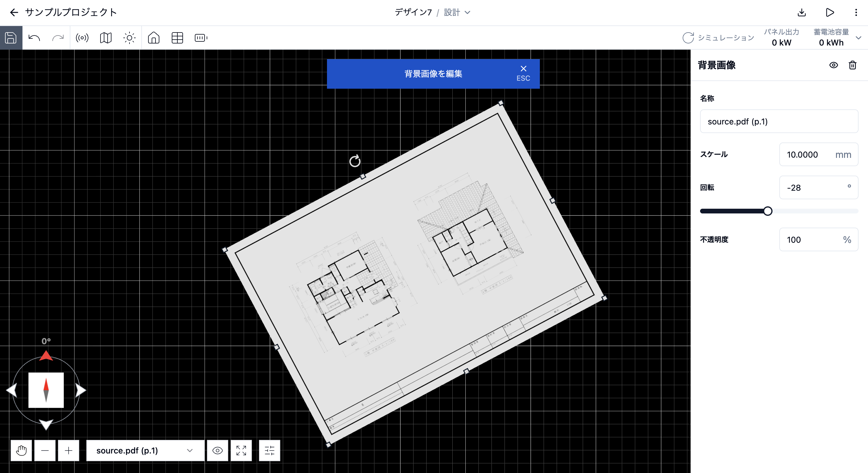
Task: Click the rotation slider handle
Action: point(767,211)
